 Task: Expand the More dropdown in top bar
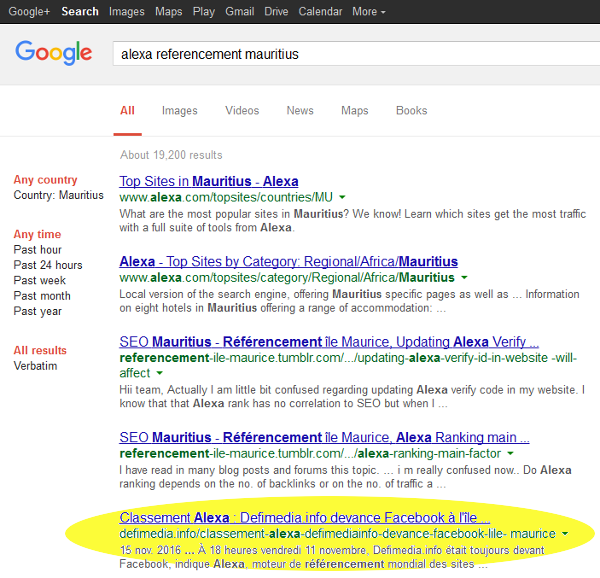click(x=368, y=11)
